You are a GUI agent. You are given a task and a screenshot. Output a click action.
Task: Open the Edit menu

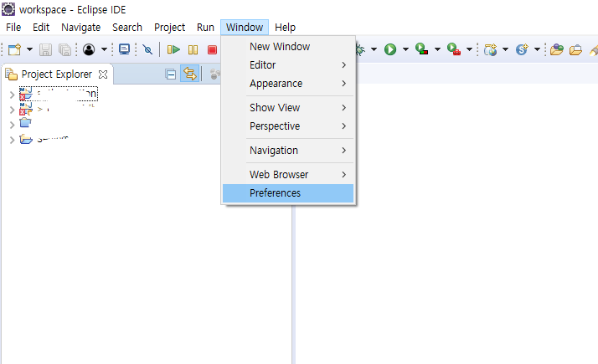41,28
